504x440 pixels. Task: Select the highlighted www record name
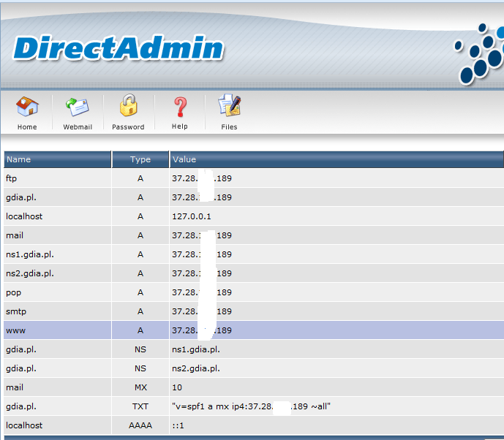[x=15, y=330]
